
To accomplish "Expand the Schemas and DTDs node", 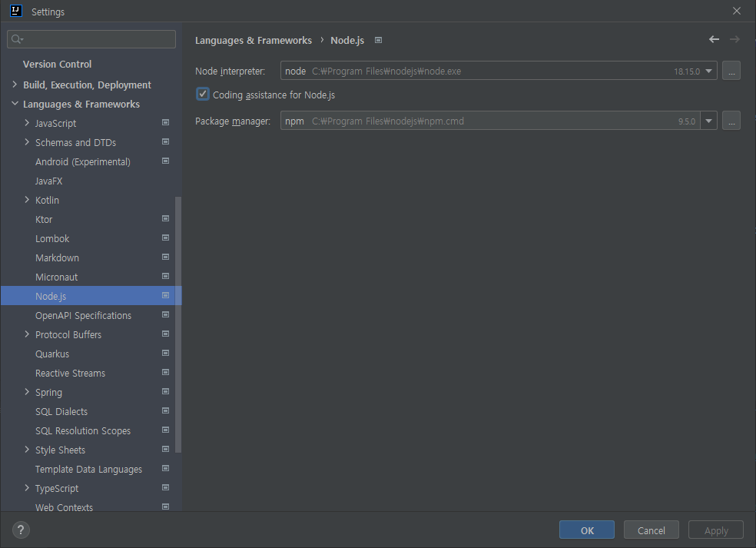I will 27,142.
